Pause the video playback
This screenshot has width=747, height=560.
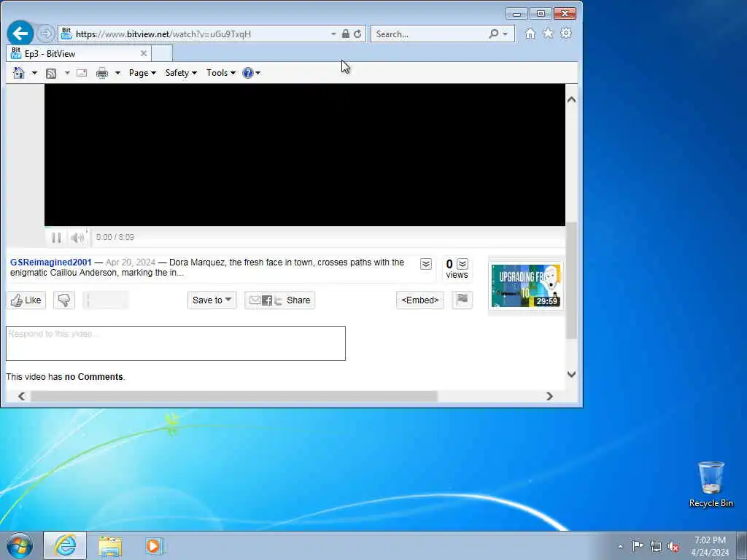click(56, 237)
